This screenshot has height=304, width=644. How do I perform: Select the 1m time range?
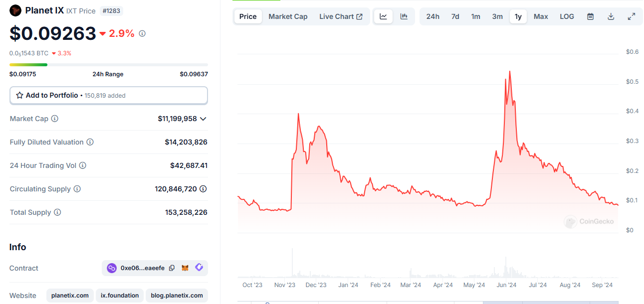[476, 16]
